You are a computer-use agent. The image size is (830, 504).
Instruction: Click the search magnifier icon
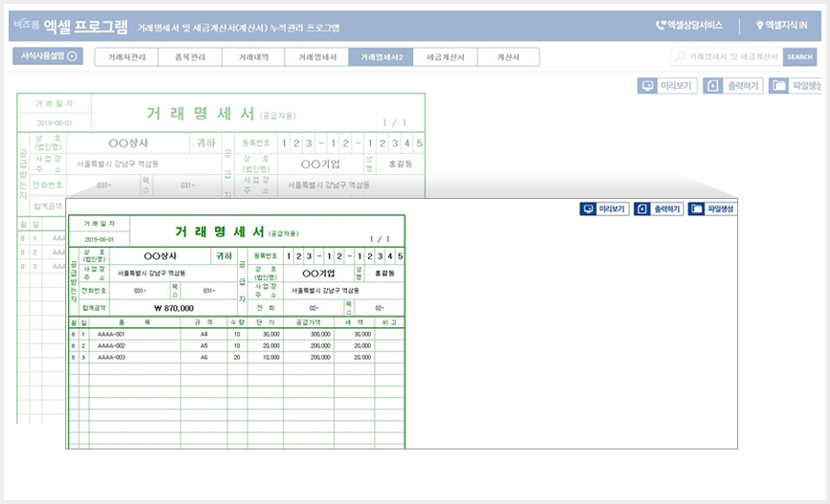pyautogui.click(x=680, y=56)
